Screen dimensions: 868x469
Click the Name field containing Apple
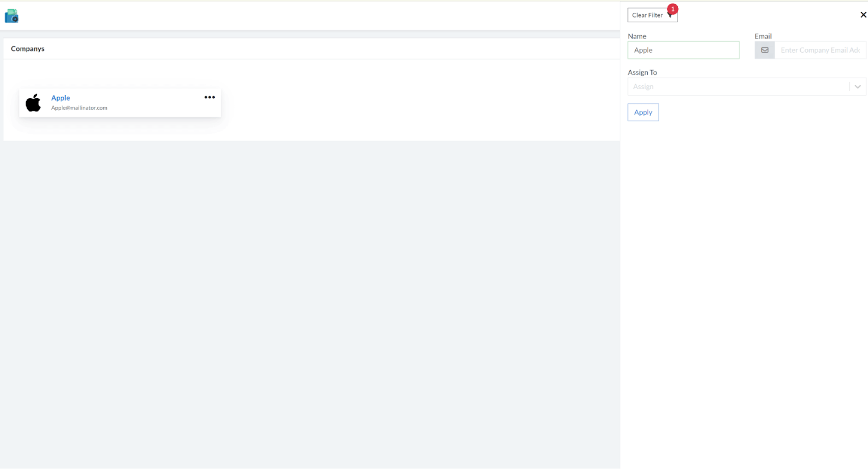(683, 50)
